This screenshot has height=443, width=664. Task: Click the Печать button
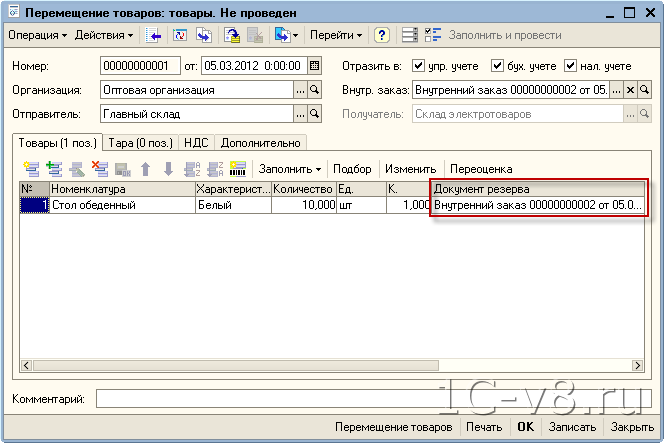pyautogui.click(x=484, y=427)
